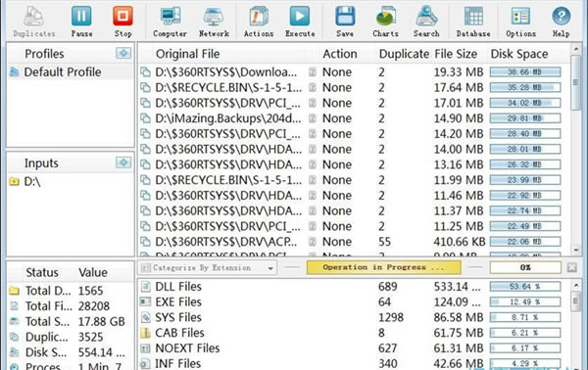Open the Database toolbar icon
Image resolution: width=588 pixels, height=370 pixels.
(x=473, y=22)
